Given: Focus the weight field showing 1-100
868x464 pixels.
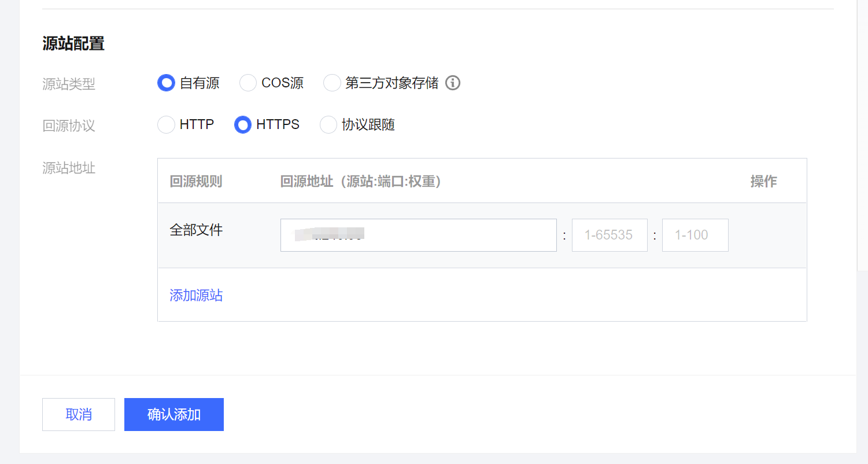Looking at the screenshot, I should pos(695,235).
